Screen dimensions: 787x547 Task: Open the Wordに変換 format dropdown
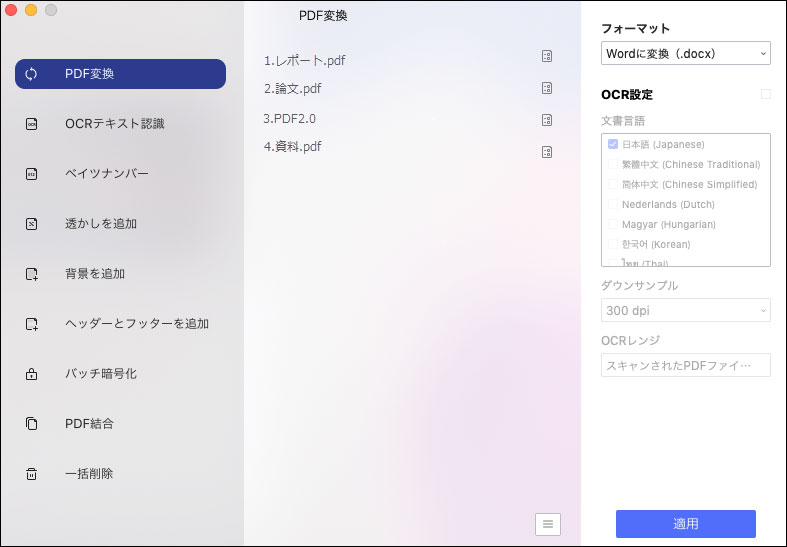tap(686, 53)
